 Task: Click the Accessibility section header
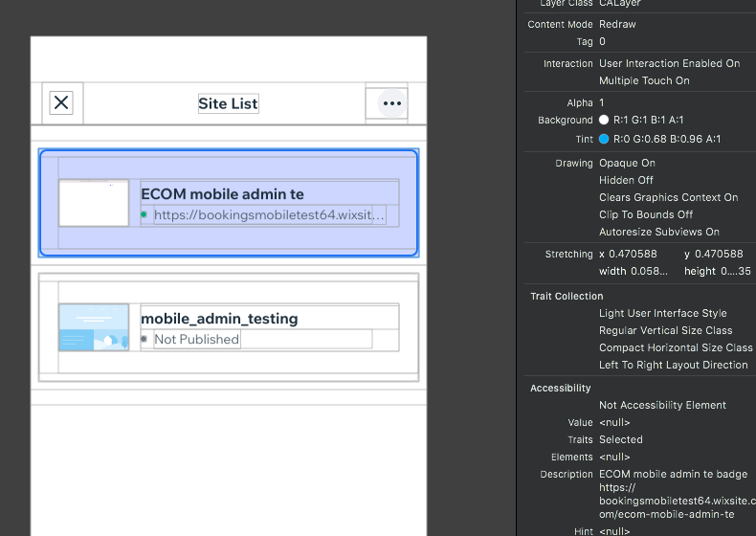coord(560,389)
